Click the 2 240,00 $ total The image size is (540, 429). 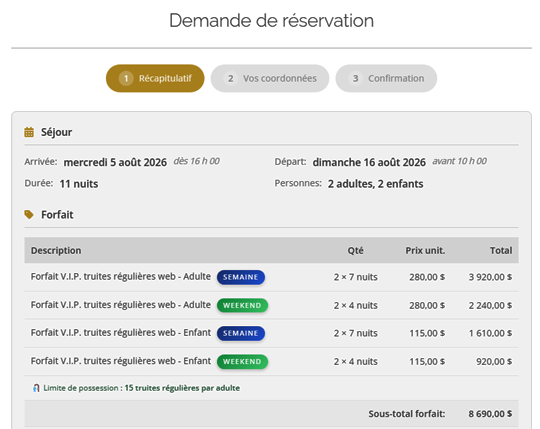(x=490, y=305)
